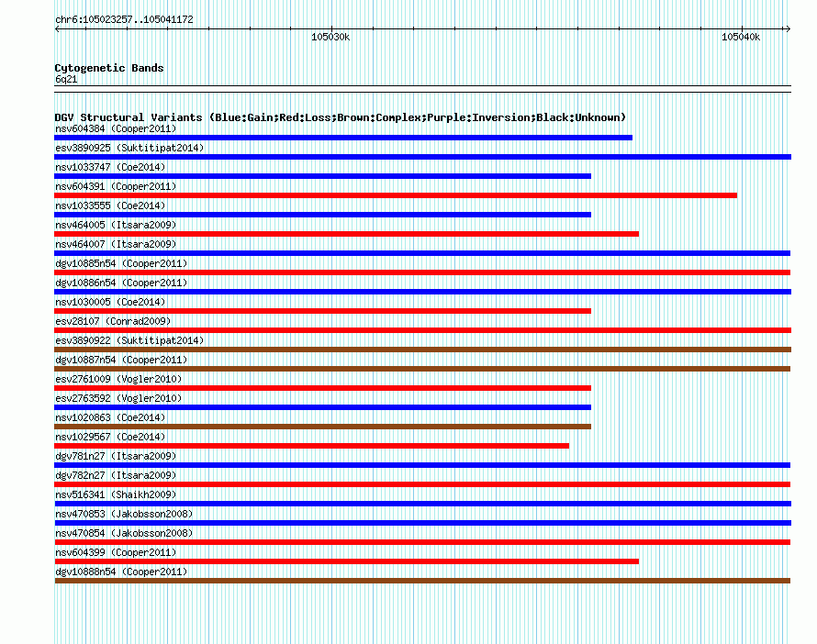Image resolution: width=817 pixels, height=644 pixels.
Task: Open variant esv3890925 (Suktitipat2014)
Action: [x=129, y=148]
